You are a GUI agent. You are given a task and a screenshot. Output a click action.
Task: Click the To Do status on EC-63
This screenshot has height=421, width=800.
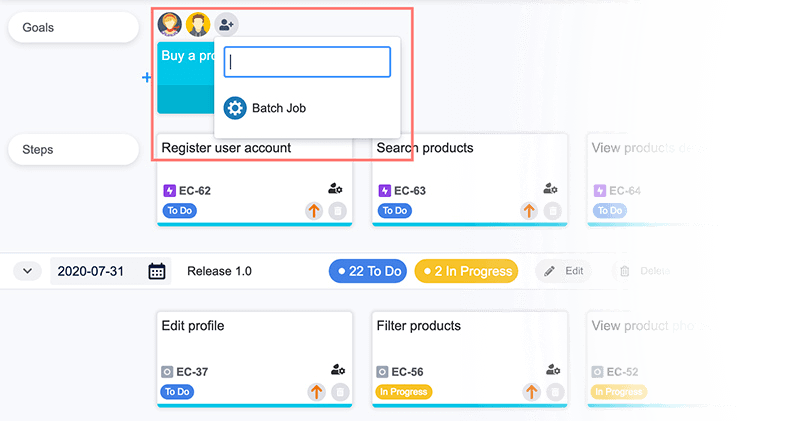(395, 210)
